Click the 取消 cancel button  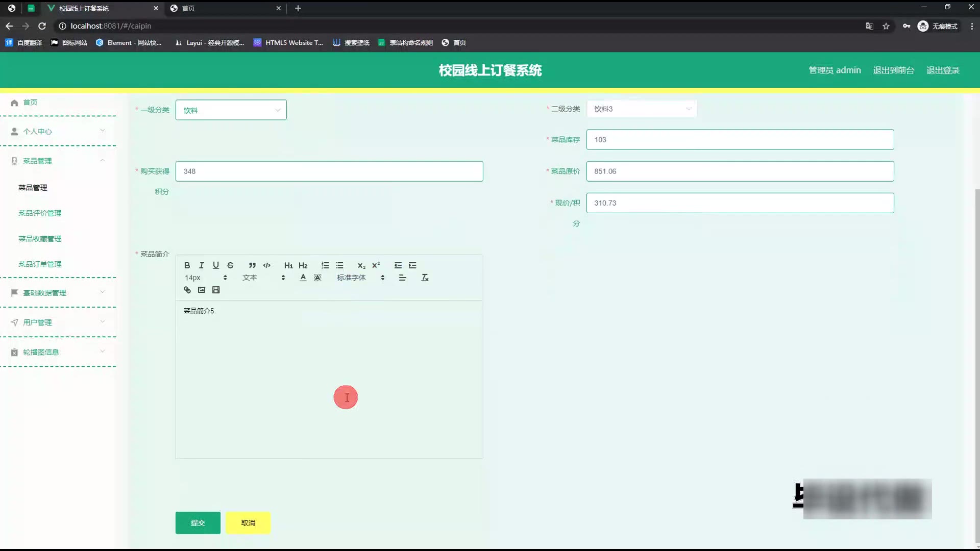point(248,523)
